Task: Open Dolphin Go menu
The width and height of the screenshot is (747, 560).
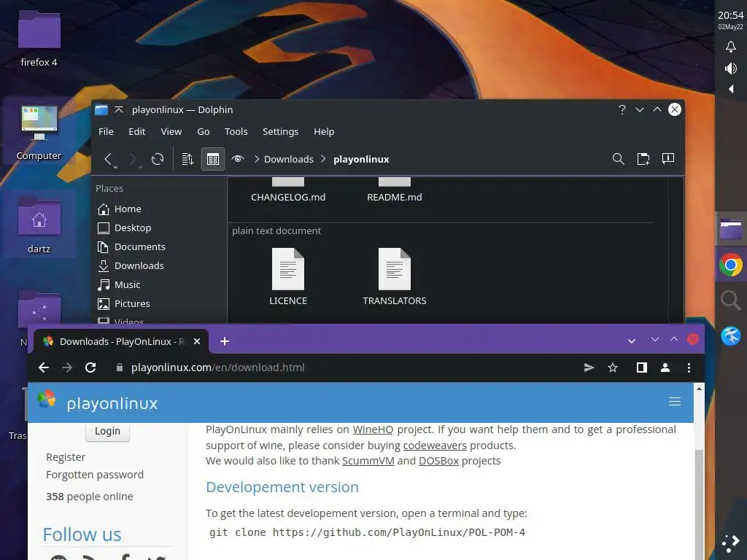Action: pos(204,131)
